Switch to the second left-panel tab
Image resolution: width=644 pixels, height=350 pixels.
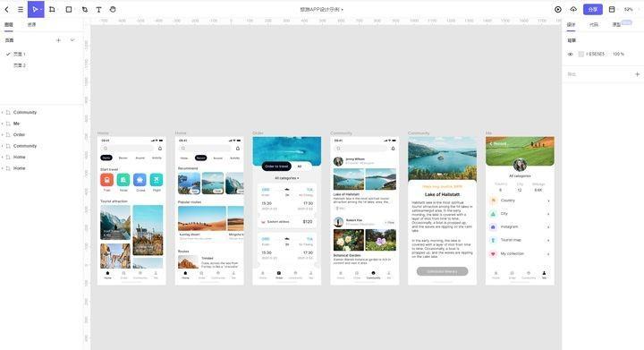click(x=31, y=25)
